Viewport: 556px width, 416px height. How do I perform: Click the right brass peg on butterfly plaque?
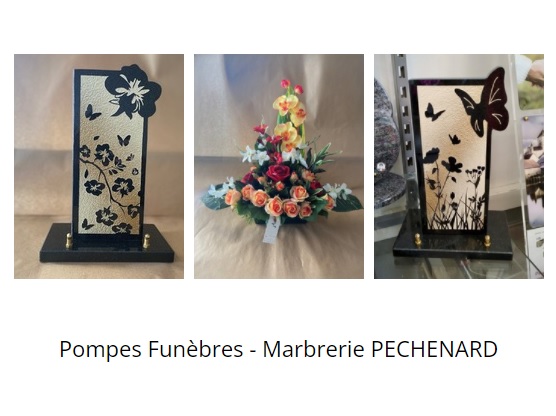[488, 241]
